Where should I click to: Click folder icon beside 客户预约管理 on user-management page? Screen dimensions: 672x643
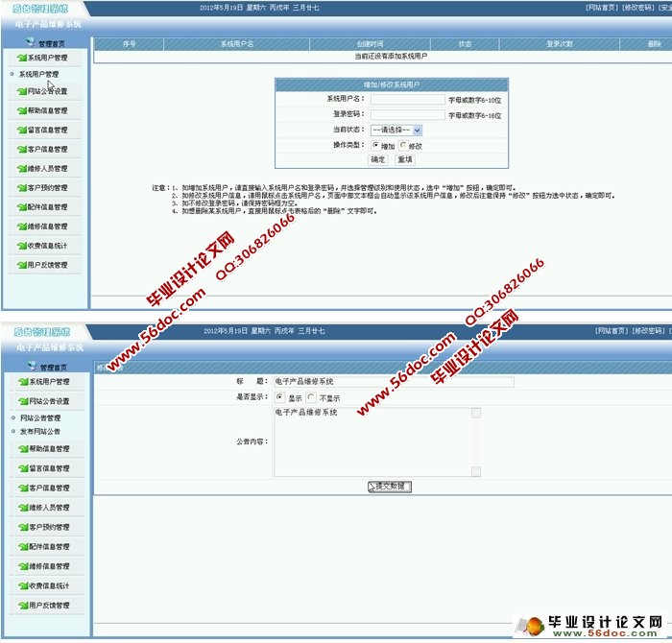22,188
